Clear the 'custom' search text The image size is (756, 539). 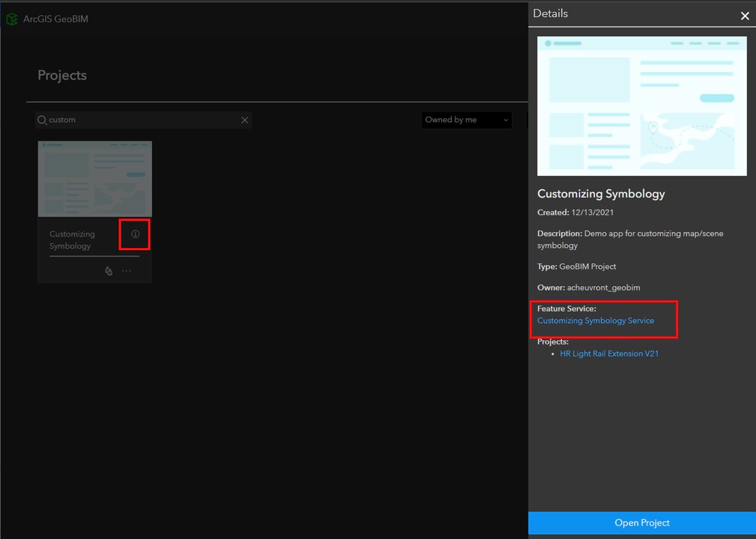[x=245, y=120]
